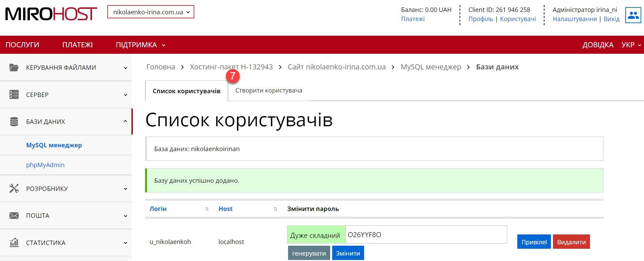Viewport: 644px width, 261px height.
Task: Open the Платежі menu in red bar
Action: pos(77,45)
